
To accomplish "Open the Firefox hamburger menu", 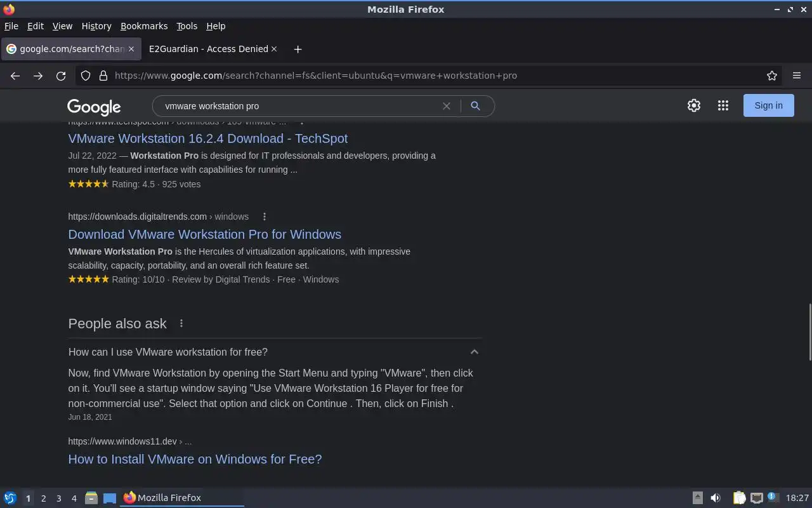I will coord(797,76).
